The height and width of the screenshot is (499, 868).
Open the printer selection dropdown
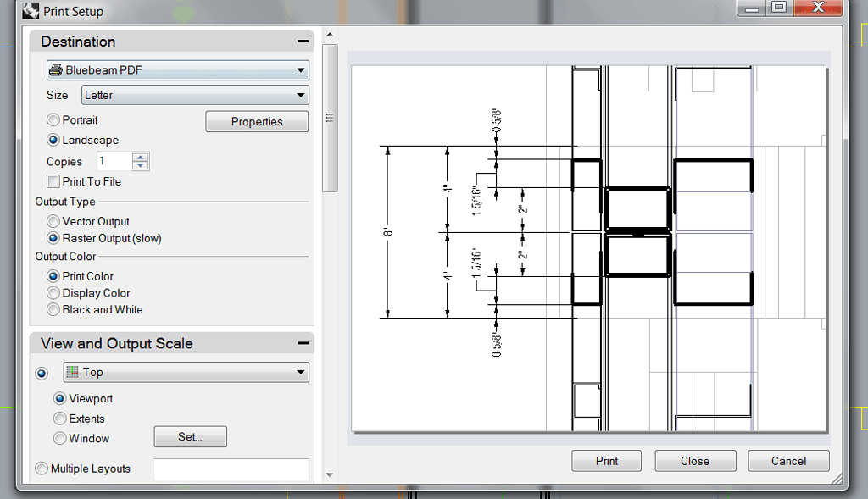click(301, 70)
